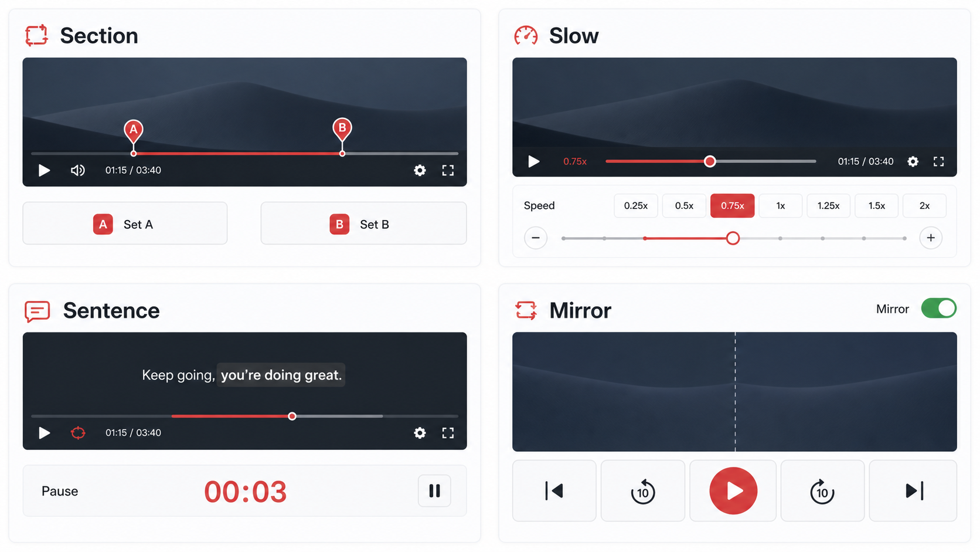Select 0.5x speed
Screen dimensions: 980x552
click(x=684, y=206)
